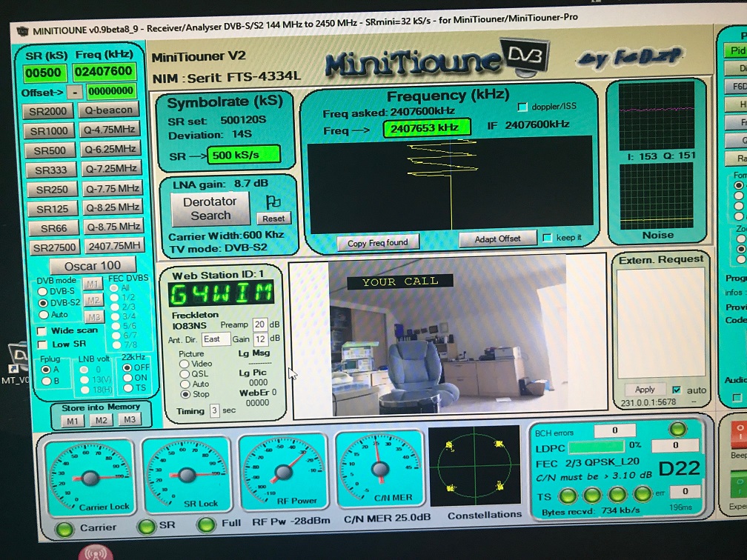Pick the SR66 preset
This screenshot has width=747, height=560.
(54, 229)
